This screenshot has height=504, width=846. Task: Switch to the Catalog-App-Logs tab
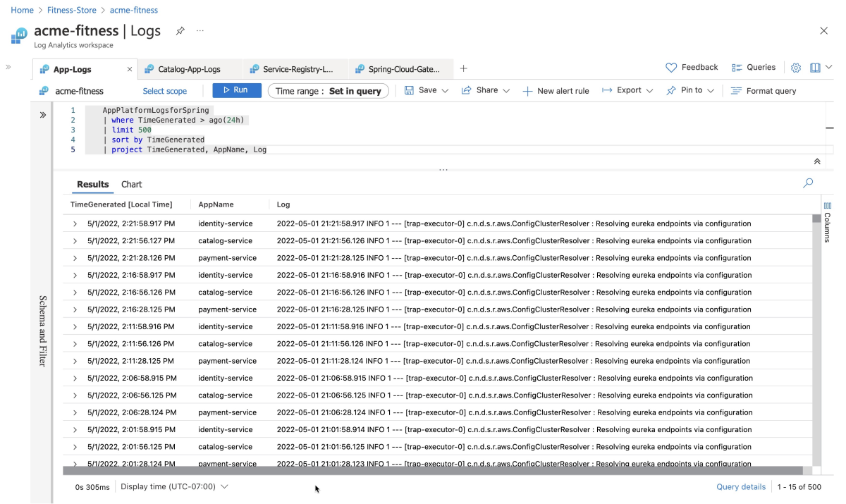(x=189, y=69)
